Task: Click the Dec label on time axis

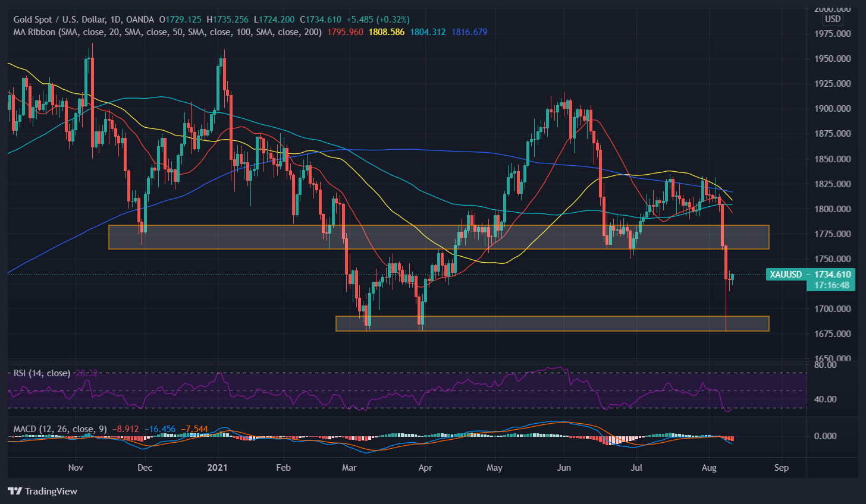Action: 145,468
